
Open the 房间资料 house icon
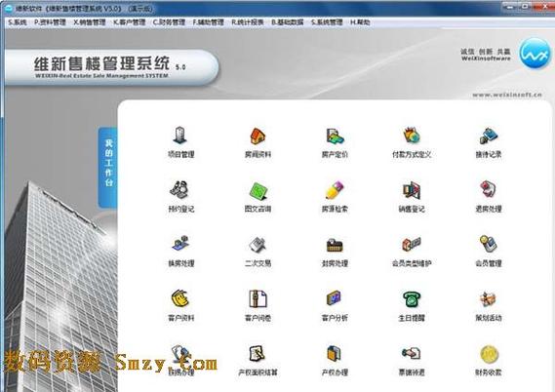[258, 136]
